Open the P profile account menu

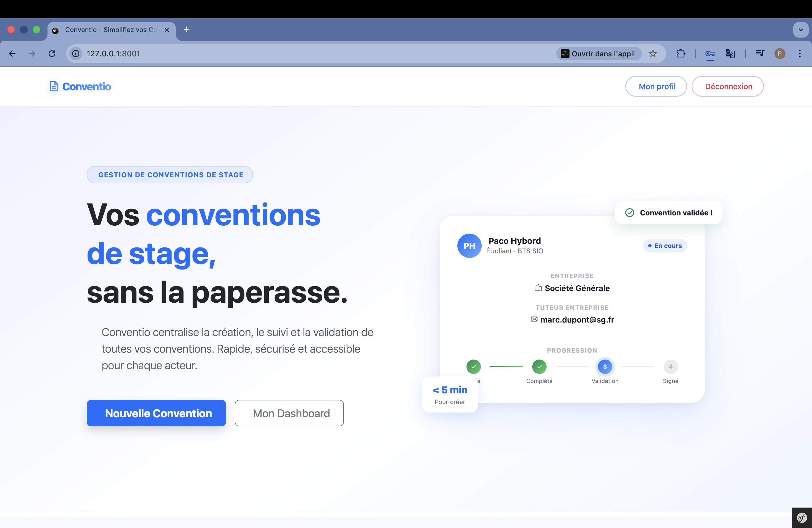(780, 54)
